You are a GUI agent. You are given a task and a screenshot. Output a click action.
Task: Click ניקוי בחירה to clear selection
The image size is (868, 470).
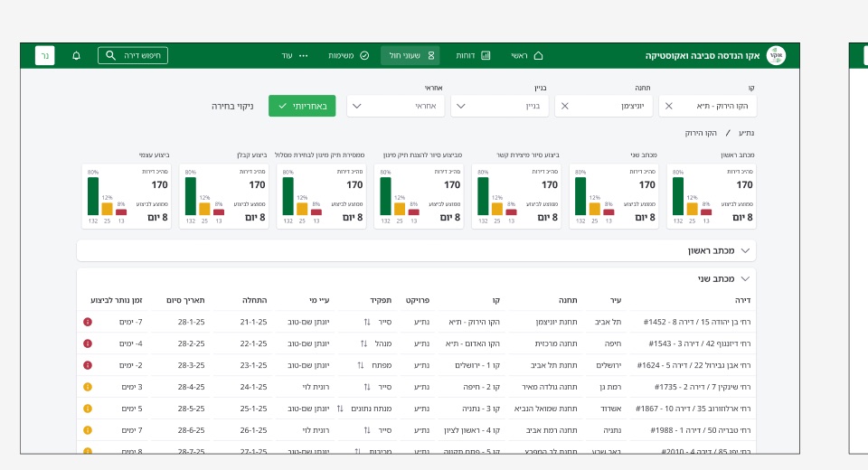232,106
